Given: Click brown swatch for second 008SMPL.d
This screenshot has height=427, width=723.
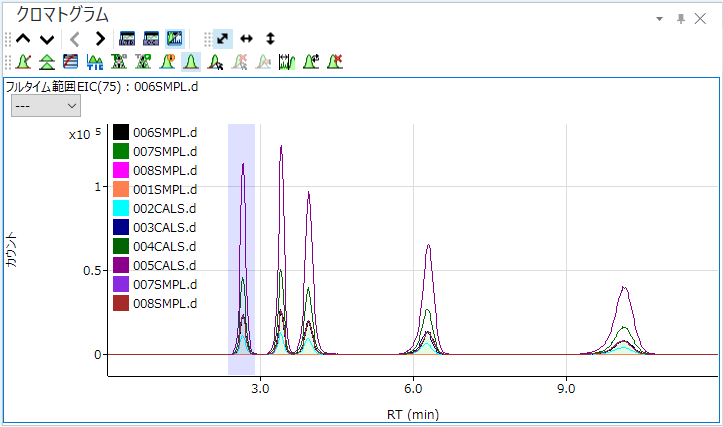Looking at the screenshot, I should coord(121,303).
